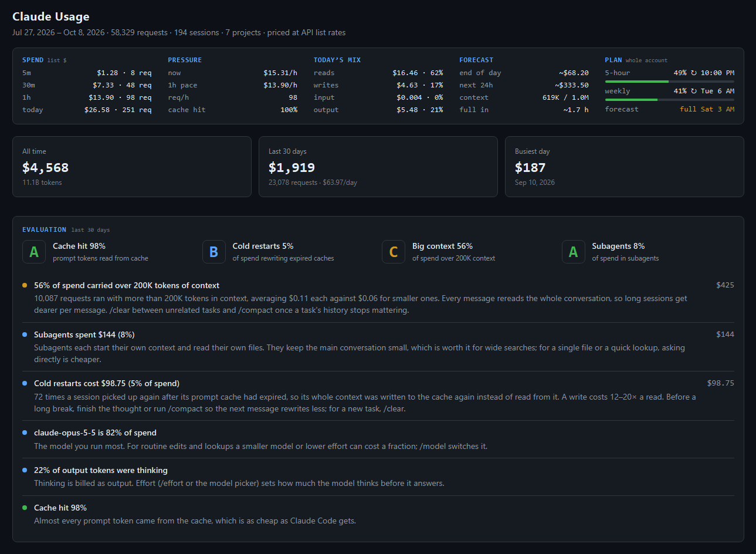Click the end of day ~$68.20 value
This screenshot has height=554, width=756.
[574, 73]
